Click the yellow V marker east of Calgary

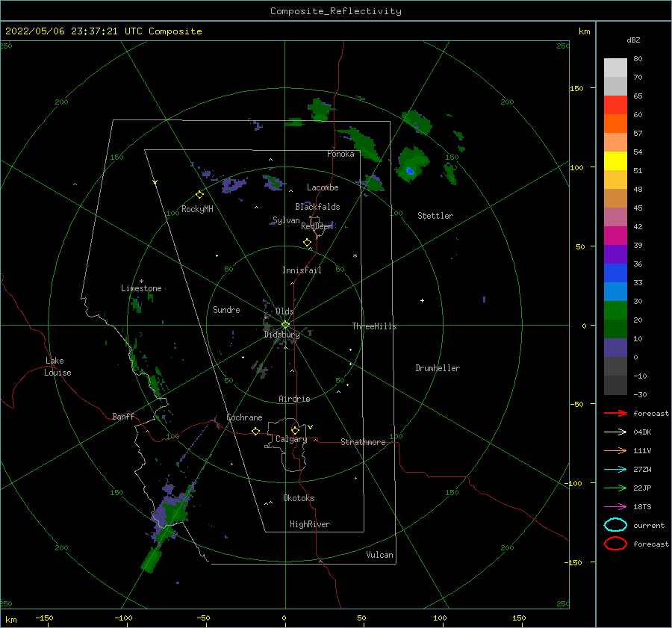[x=311, y=427]
